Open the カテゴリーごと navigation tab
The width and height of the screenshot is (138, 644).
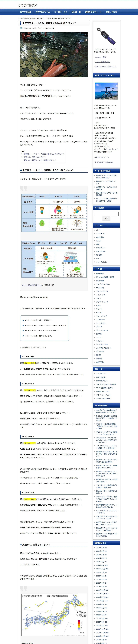click(x=61, y=12)
